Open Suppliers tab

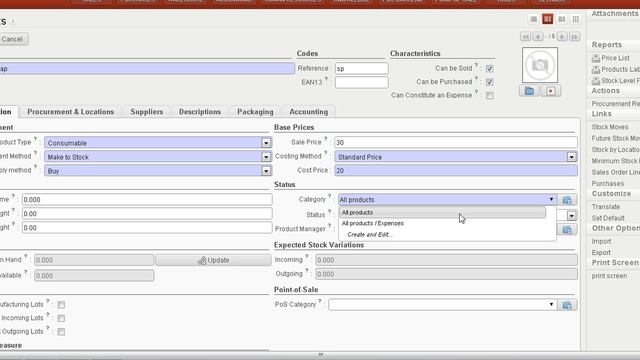[x=147, y=111]
